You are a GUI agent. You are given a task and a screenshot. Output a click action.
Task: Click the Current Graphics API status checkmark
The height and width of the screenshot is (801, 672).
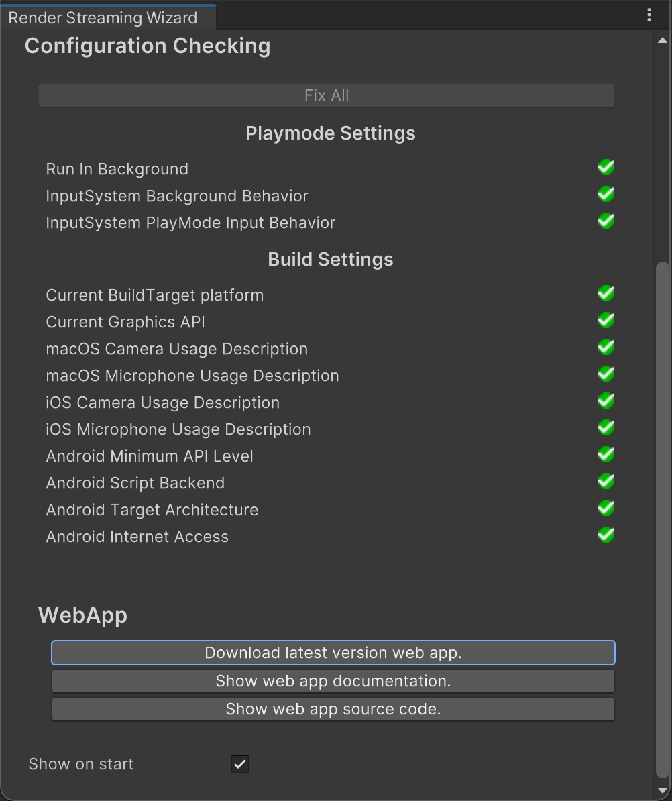point(606,321)
